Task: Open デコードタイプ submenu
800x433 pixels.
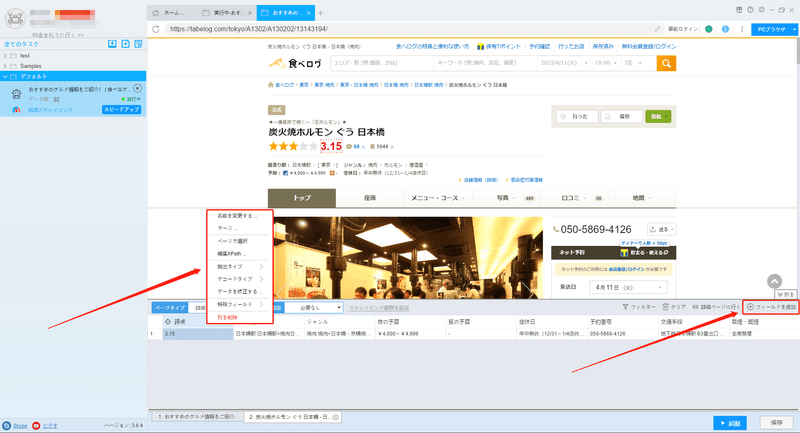Action: (240, 279)
